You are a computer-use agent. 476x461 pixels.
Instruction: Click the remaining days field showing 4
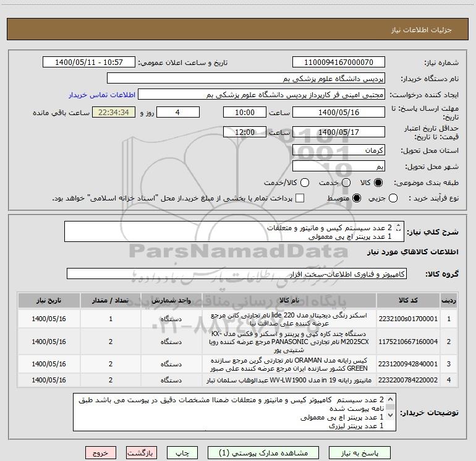point(178,112)
